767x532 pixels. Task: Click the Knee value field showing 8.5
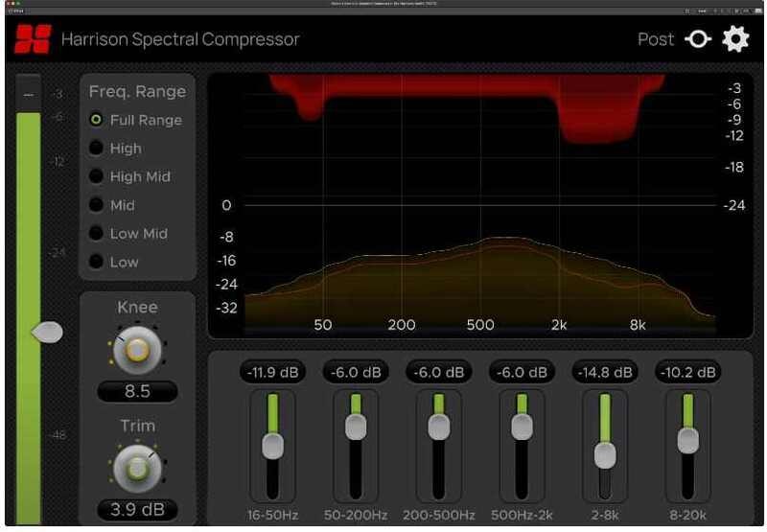137,392
